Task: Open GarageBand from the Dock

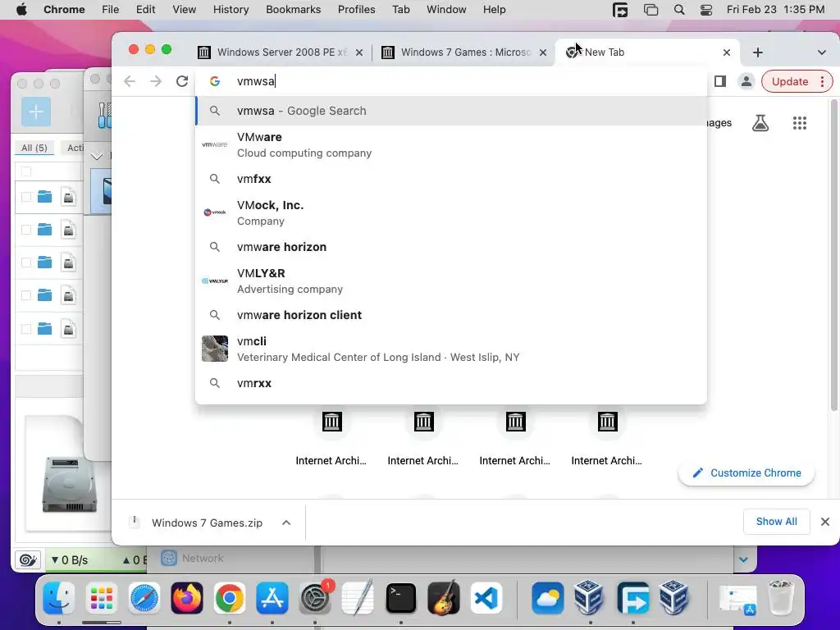Action: [x=444, y=598]
